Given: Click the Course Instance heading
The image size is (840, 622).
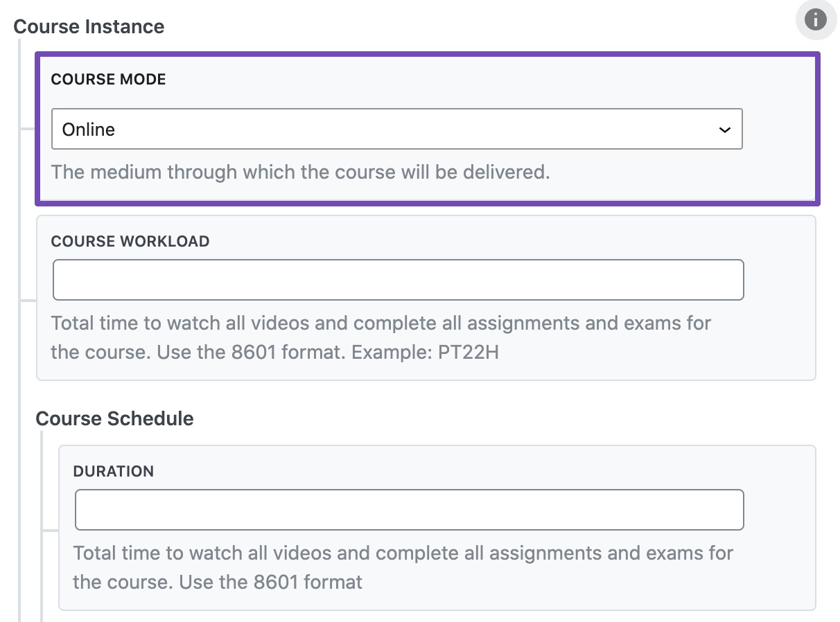Looking at the screenshot, I should point(89,27).
